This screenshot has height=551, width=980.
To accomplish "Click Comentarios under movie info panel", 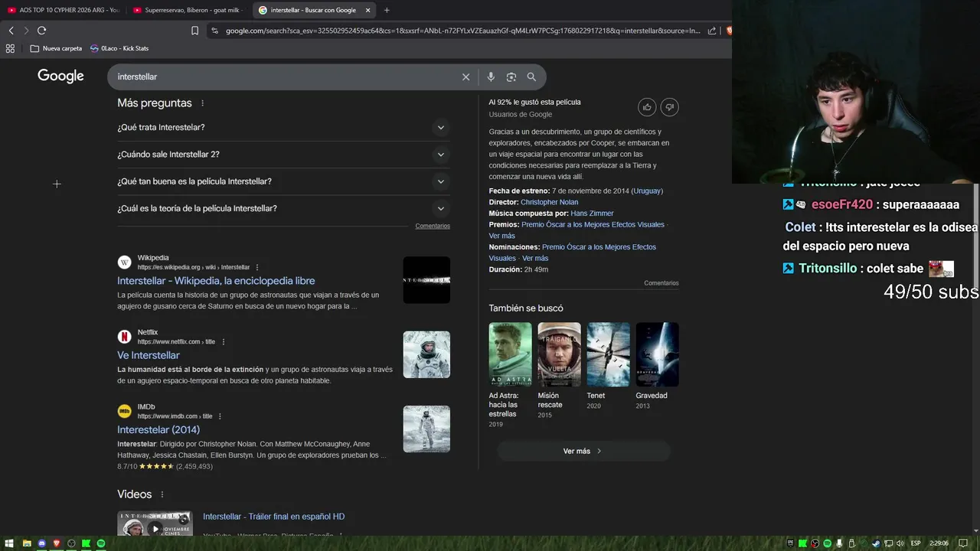I will [x=661, y=283].
